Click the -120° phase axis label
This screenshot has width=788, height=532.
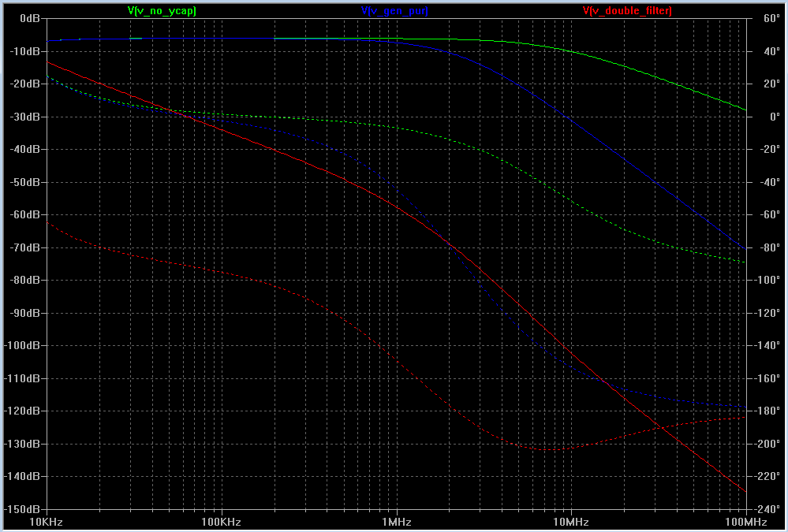pos(767,313)
